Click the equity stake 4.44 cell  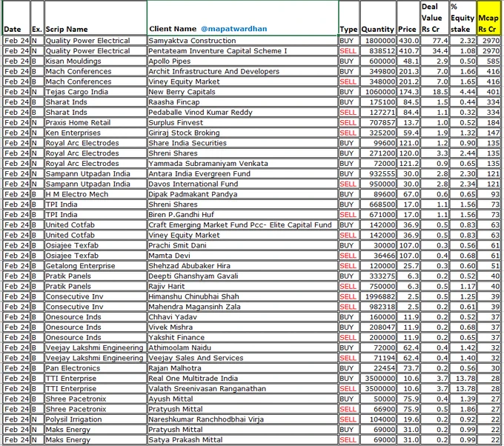[462, 92]
